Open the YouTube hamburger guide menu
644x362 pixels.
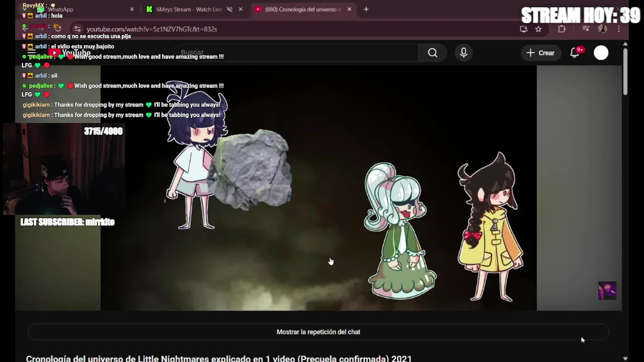point(31,52)
